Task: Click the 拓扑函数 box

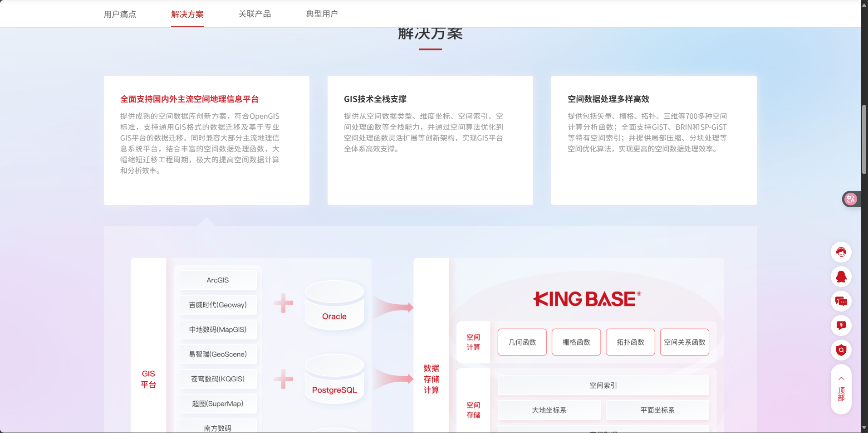Action: click(630, 342)
